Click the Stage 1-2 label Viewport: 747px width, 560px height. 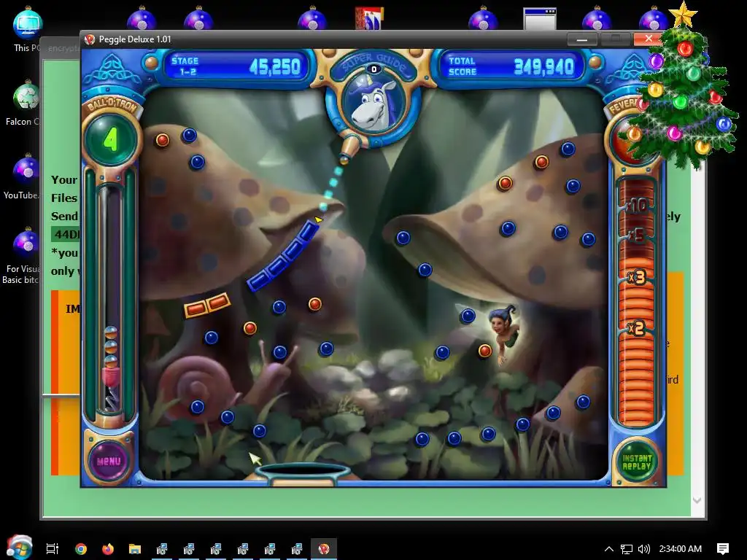click(185, 66)
